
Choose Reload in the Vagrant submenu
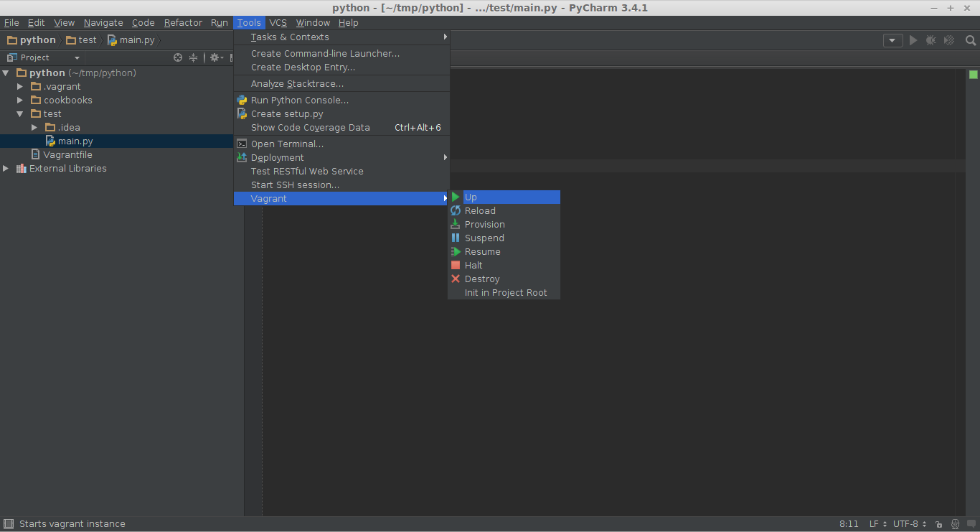coord(504,210)
